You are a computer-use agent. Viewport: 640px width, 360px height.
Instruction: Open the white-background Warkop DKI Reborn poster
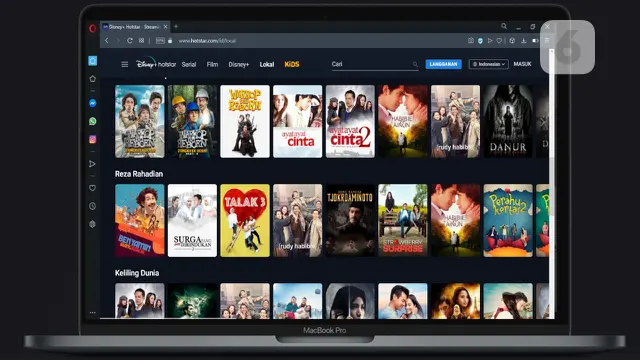coord(245,121)
